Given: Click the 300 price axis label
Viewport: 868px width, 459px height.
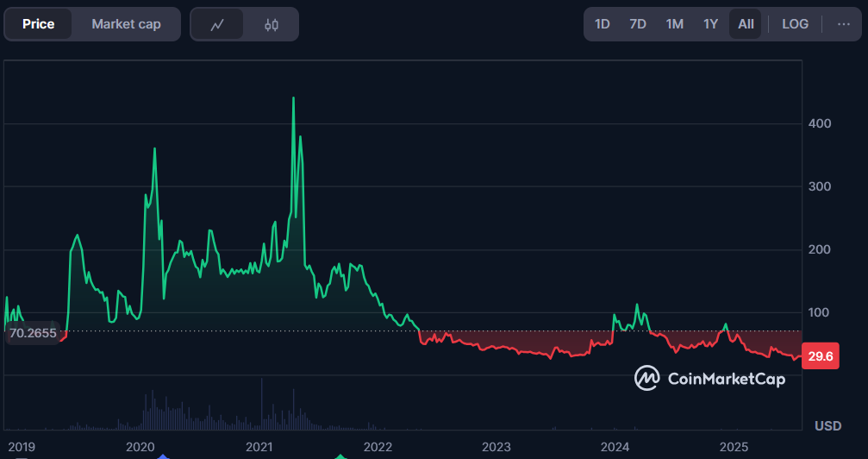Looking at the screenshot, I should coord(820,186).
